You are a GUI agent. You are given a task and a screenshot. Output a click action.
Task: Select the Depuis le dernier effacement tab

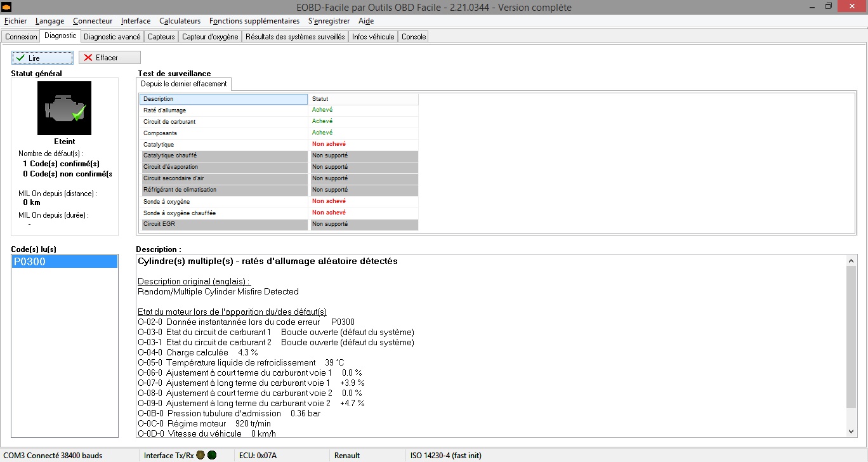[x=184, y=84]
